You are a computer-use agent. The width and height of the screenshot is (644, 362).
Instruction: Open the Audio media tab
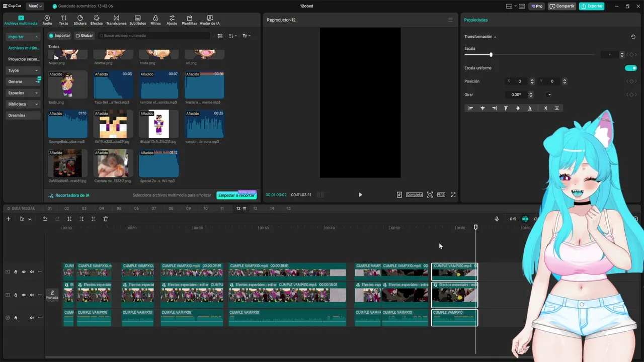coord(47,20)
